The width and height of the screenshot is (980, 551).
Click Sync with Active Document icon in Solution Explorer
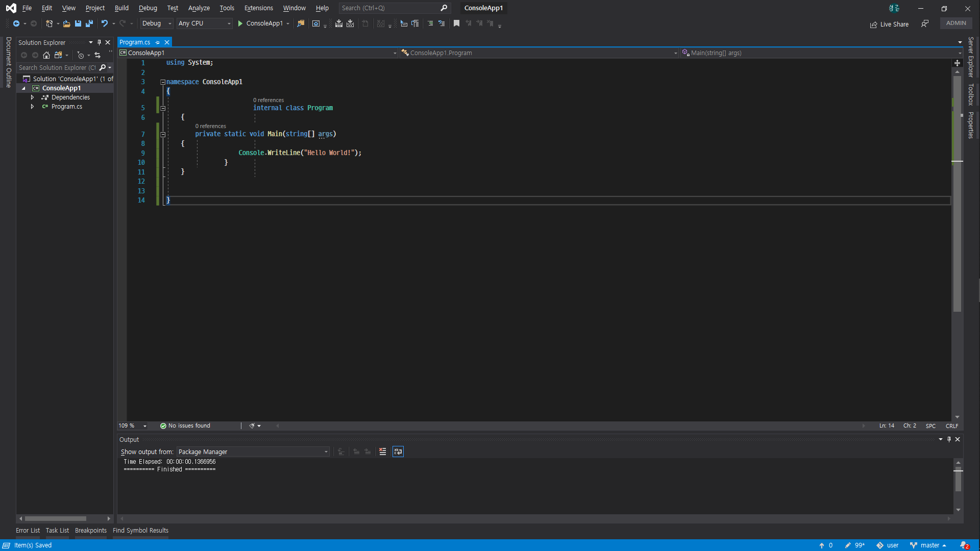click(x=97, y=55)
